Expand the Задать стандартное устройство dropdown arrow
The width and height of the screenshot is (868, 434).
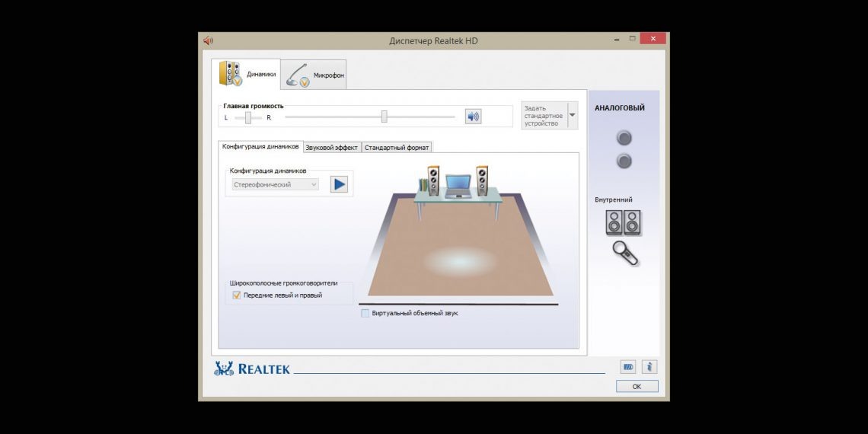click(573, 115)
